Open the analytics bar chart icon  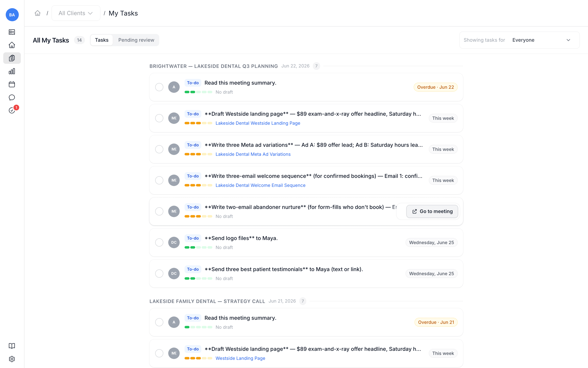pyautogui.click(x=12, y=71)
